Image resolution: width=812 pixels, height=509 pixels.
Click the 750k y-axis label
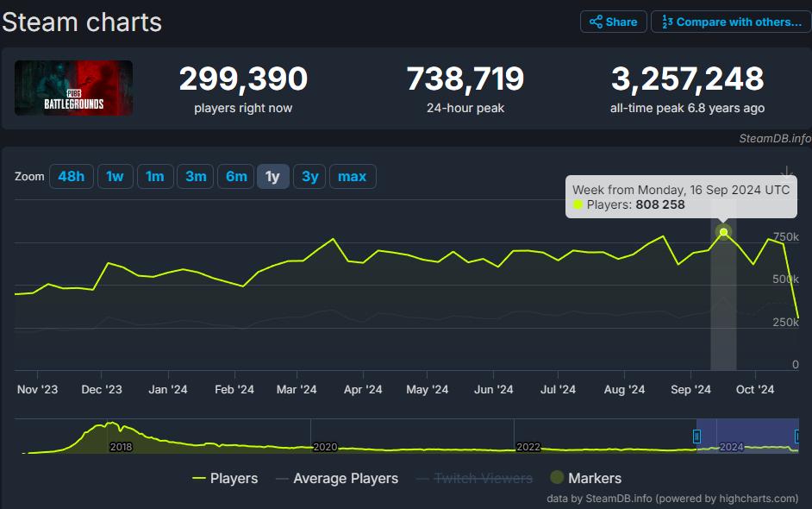[786, 237]
